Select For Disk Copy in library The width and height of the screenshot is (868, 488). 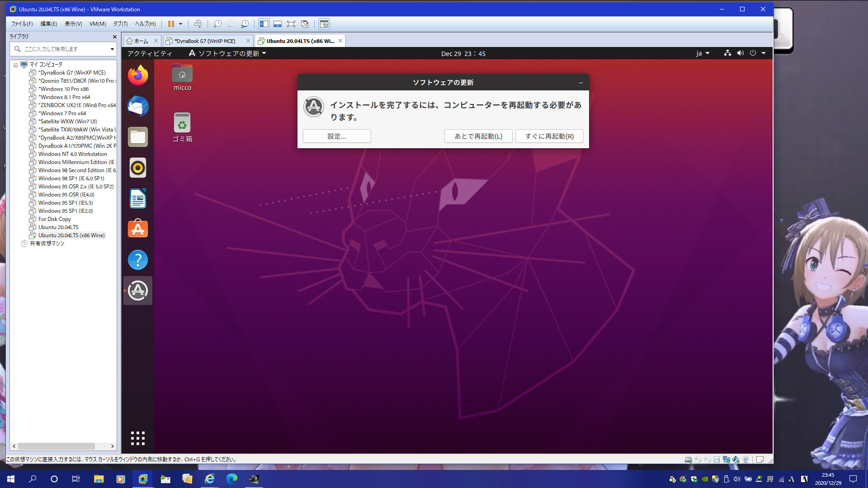[x=54, y=219]
